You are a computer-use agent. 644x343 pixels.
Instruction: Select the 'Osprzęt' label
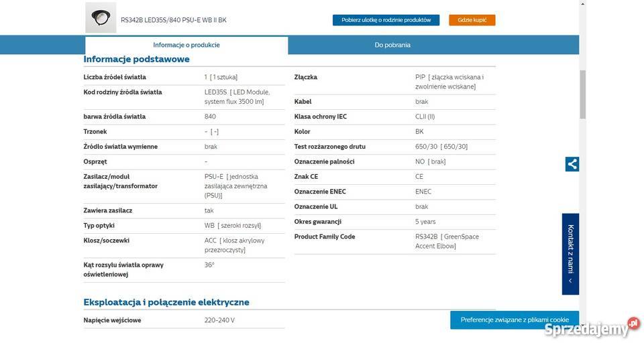point(95,161)
